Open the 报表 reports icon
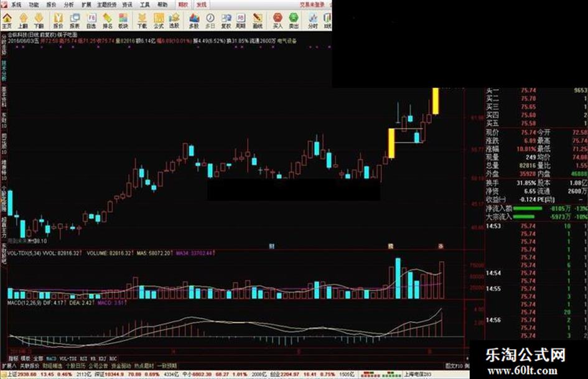The height and width of the screenshot is (379, 588). coord(75,21)
